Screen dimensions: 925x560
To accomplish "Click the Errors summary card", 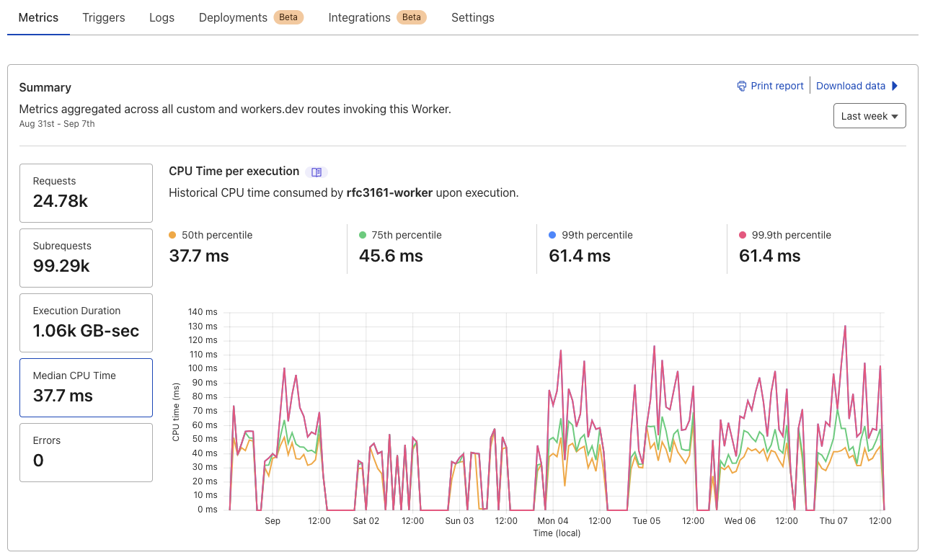I will pos(86,452).
